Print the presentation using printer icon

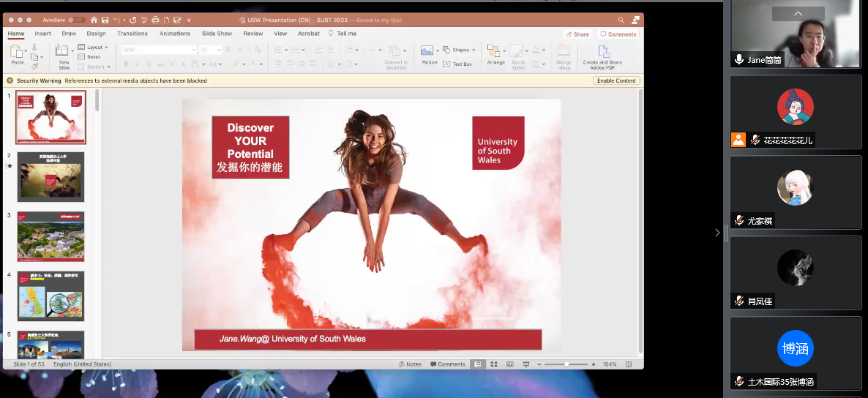click(156, 20)
